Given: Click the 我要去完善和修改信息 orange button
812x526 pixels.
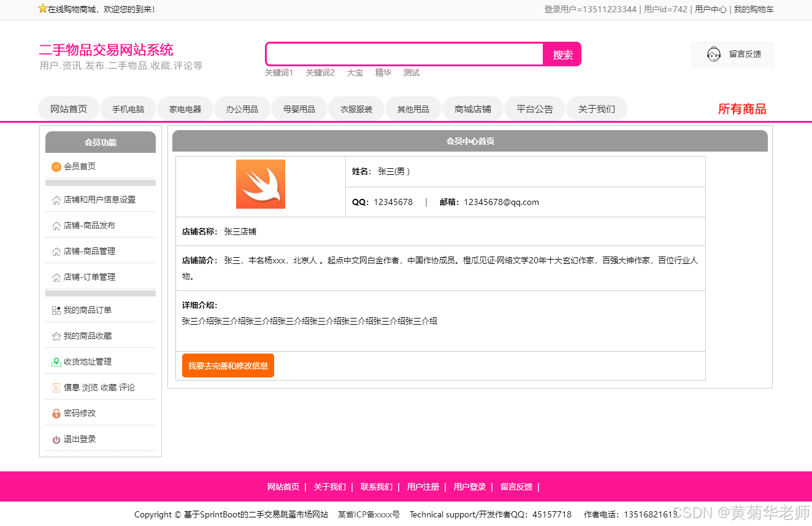Looking at the screenshot, I should point(228,365).
